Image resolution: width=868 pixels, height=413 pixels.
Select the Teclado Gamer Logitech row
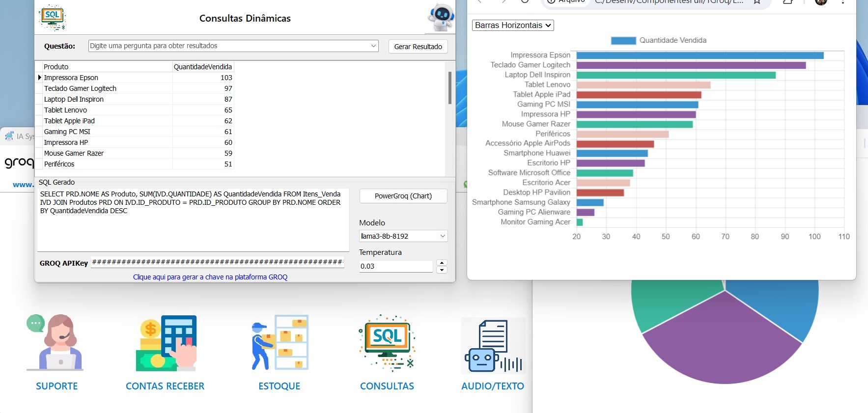click(136, 88)
